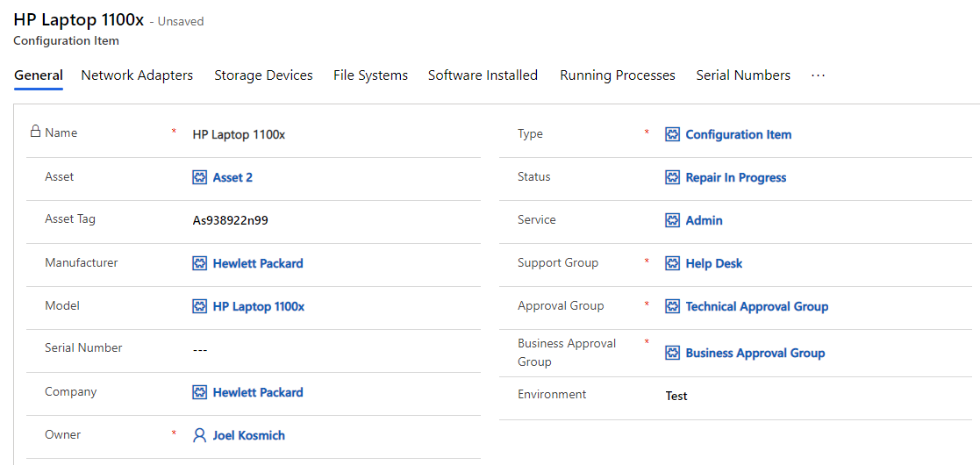Click the Environment field showing Test
980x465 pixels.
(676, 397)
